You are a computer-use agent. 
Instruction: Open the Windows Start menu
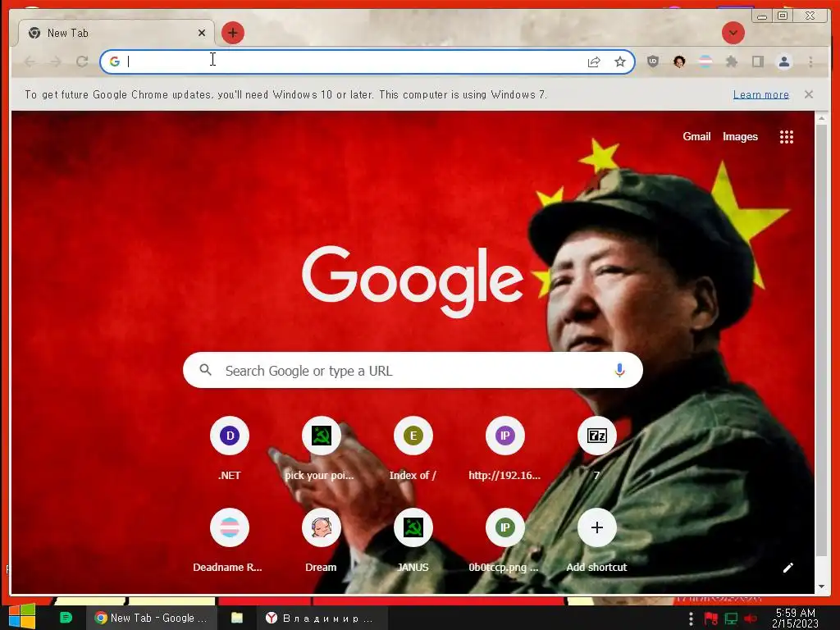tap(22, 617)
